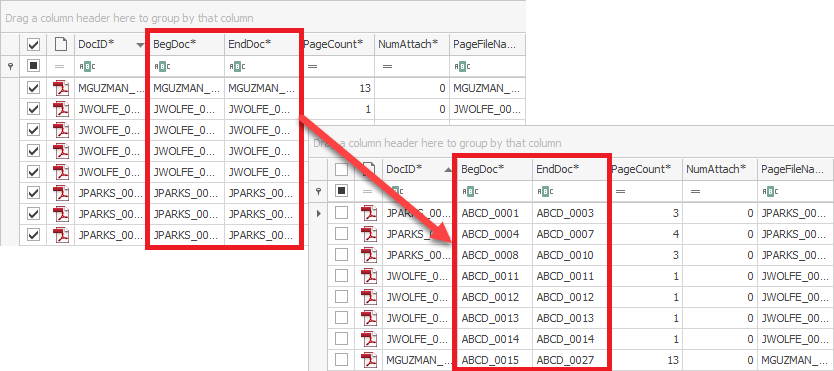Click the filter row pin icon in the left grid
Image resolution: width=834 pixels, height=371 pixels.
(10, 66)
